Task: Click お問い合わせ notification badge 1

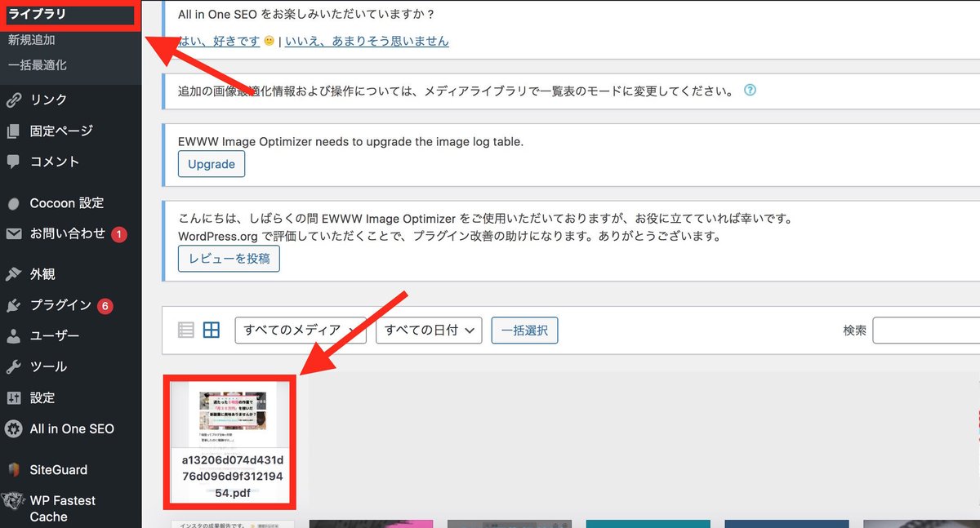Action: (118, 234)
